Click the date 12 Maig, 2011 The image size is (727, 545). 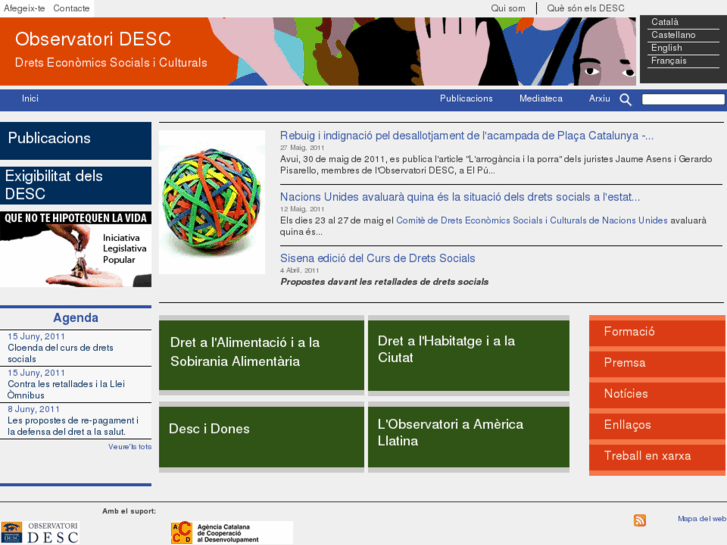pos(302,209)
